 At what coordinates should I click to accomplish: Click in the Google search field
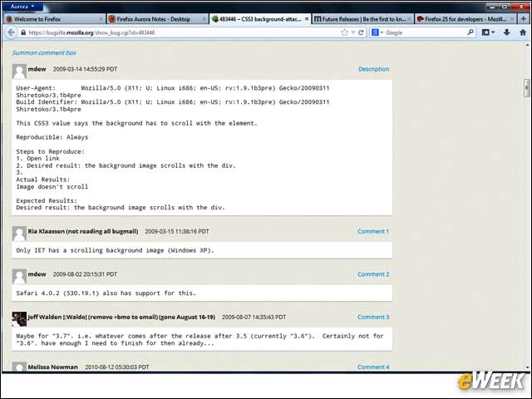coord(426,32)
